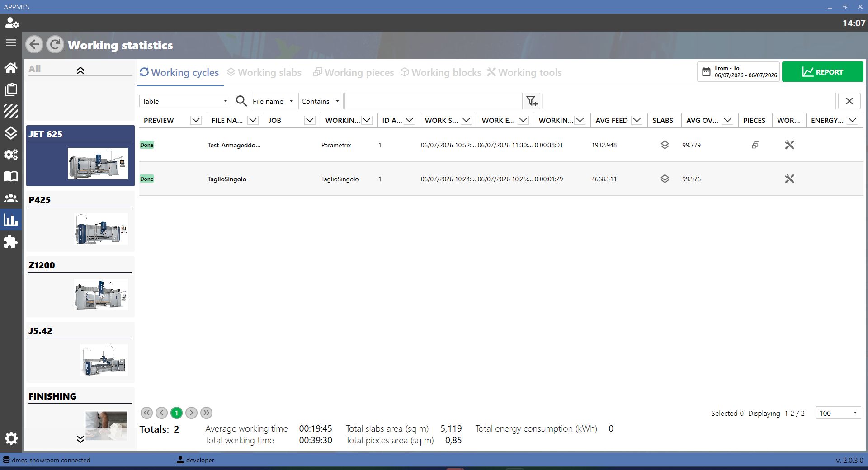
Task: Click the search text input field
Action: [433, 101]
